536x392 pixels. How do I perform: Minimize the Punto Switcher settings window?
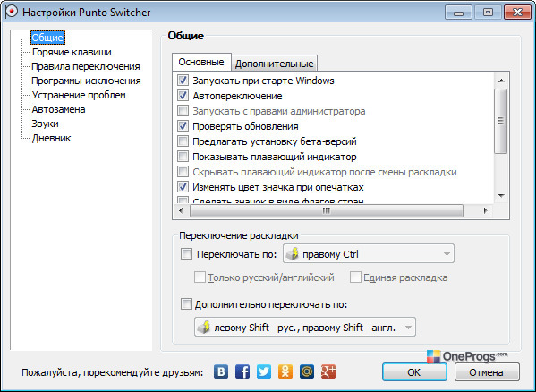click(458, 13)
